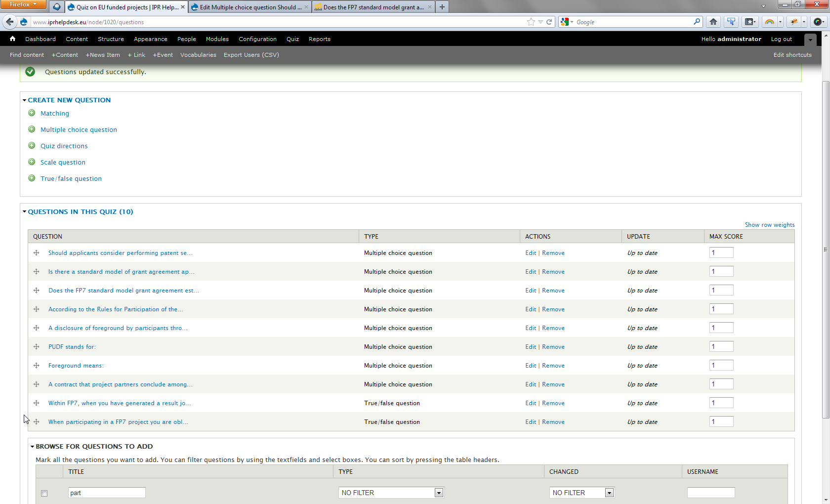
Task: Toggle the shortcuts bar drawer arrow
Action: click(810, 40)
